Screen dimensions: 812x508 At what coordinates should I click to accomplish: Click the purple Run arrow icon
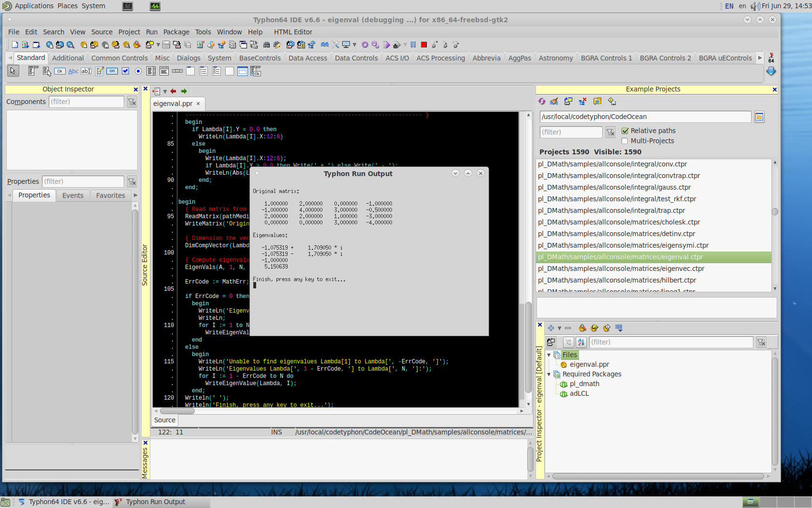386,45
